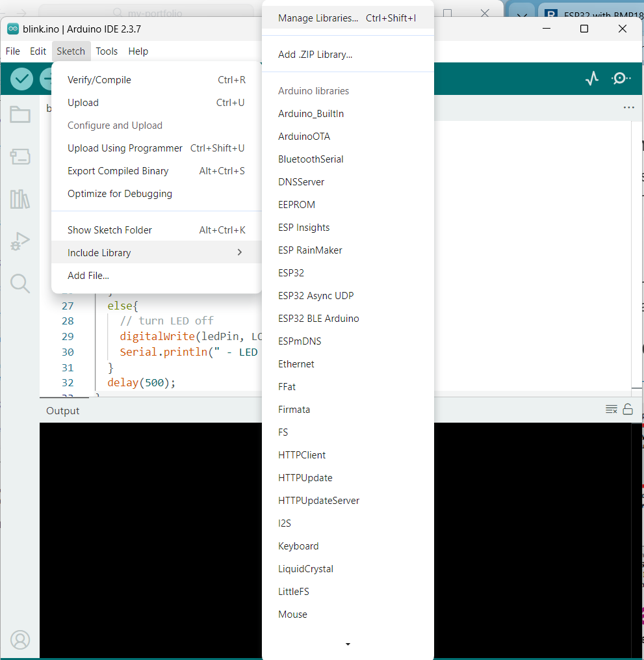644x660 pixels.
Task: Include the Keyboard library
Action: (x=348, y=546)
